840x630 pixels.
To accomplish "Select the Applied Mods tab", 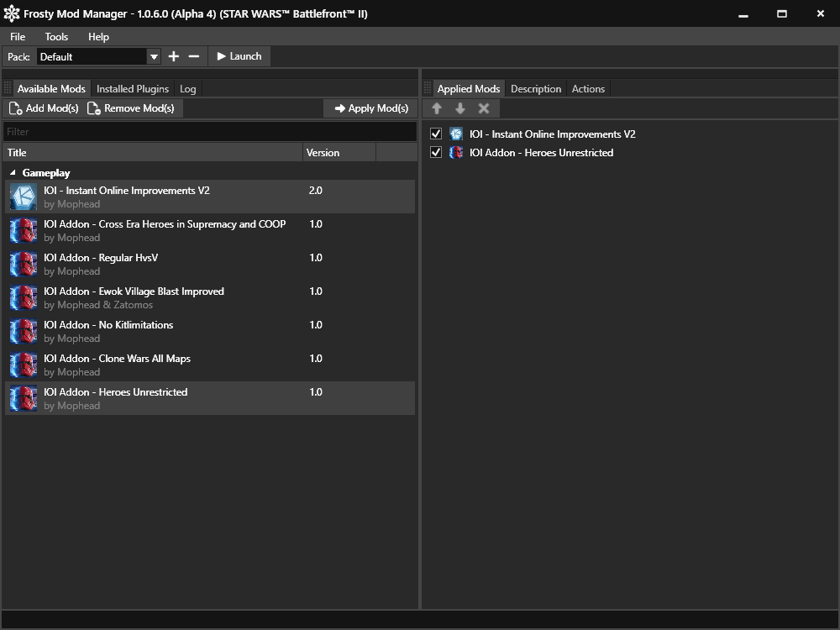I will 469,89.
